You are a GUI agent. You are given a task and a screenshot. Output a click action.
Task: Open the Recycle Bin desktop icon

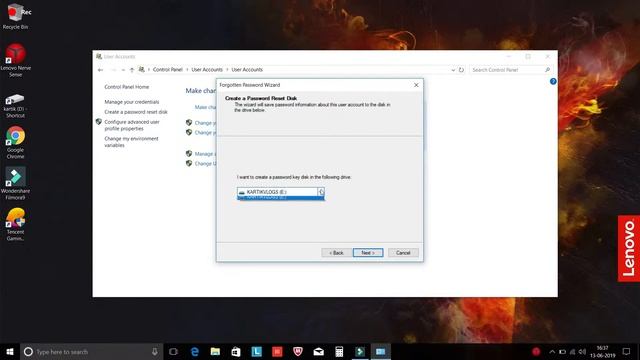[16, 16]
